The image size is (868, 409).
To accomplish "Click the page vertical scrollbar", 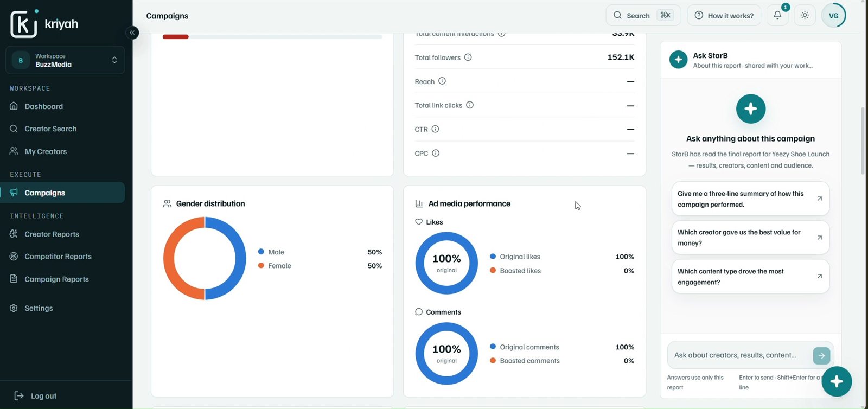I will (x=863, y=141).
